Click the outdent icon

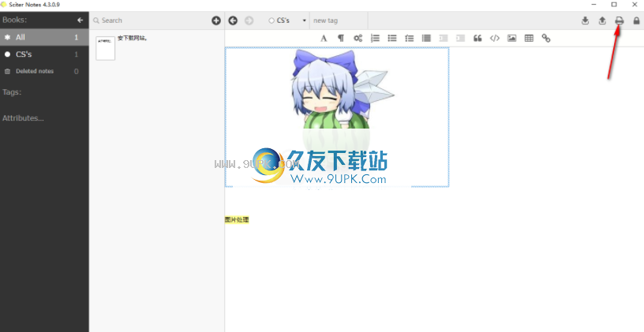(x=444, y=38)
